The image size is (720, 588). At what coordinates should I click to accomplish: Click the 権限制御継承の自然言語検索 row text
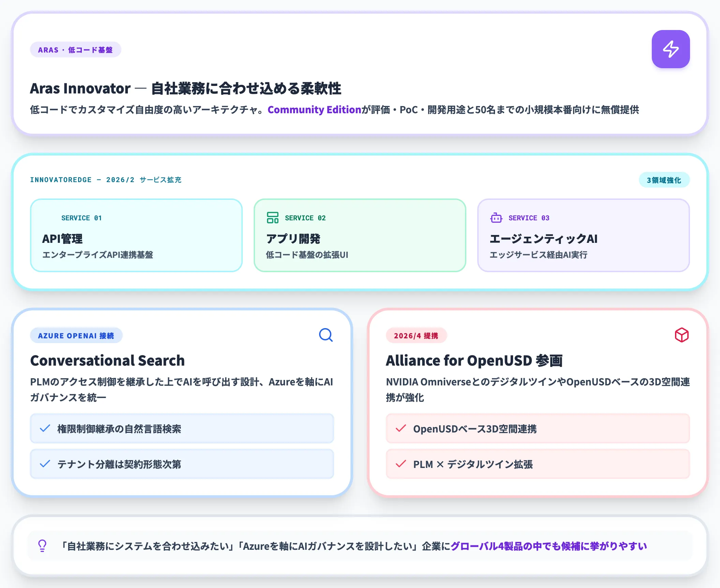click(x=119, y=429)
